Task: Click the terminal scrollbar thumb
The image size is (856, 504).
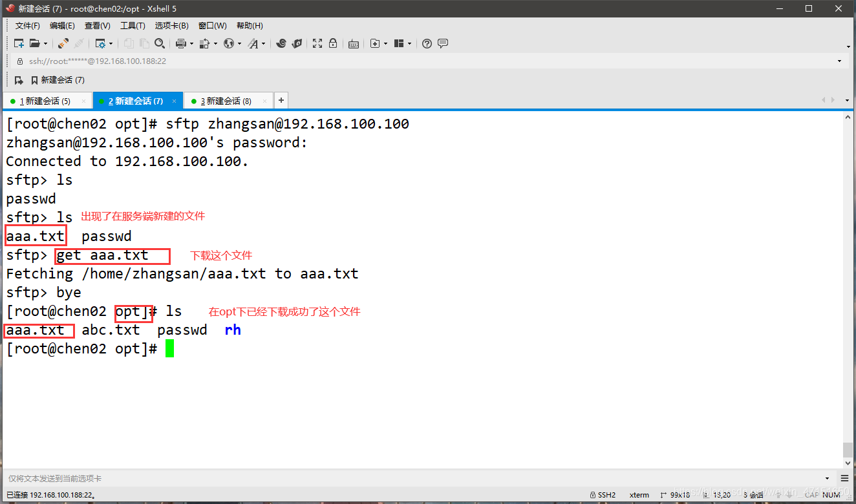Action: pyautogui.click(x=848, y=450)
